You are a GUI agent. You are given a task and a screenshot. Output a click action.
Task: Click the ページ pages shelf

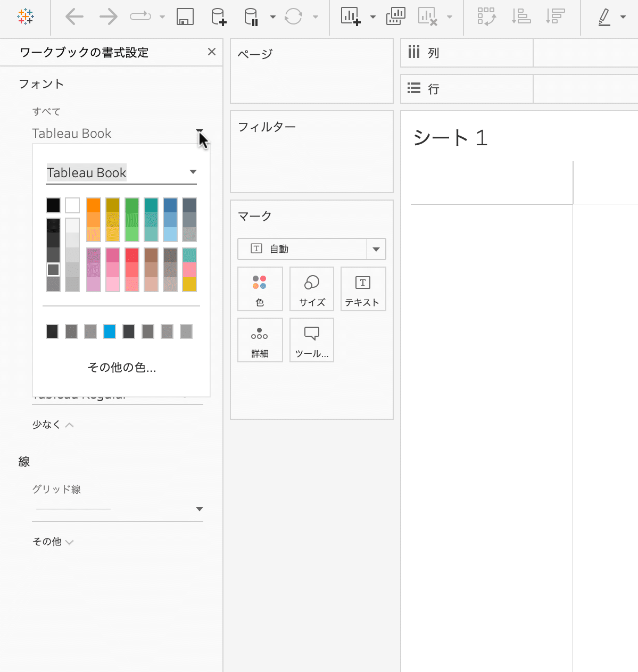(312, 71)
